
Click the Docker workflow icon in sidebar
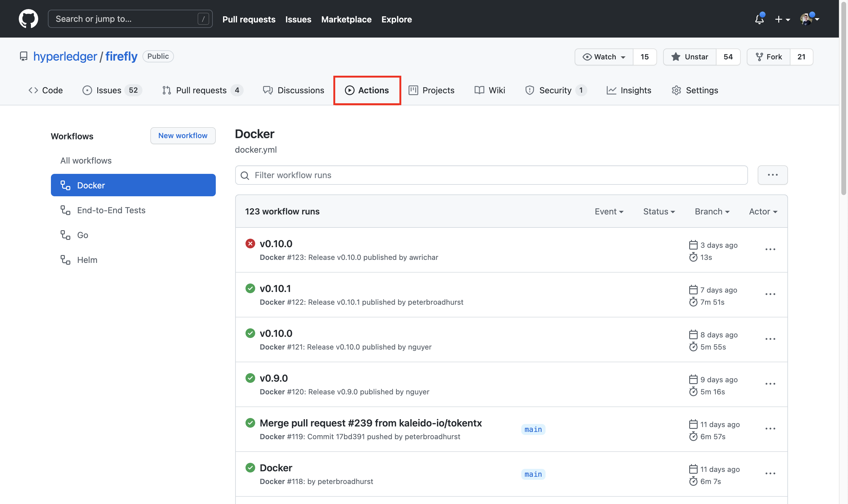tap(65, 185)
